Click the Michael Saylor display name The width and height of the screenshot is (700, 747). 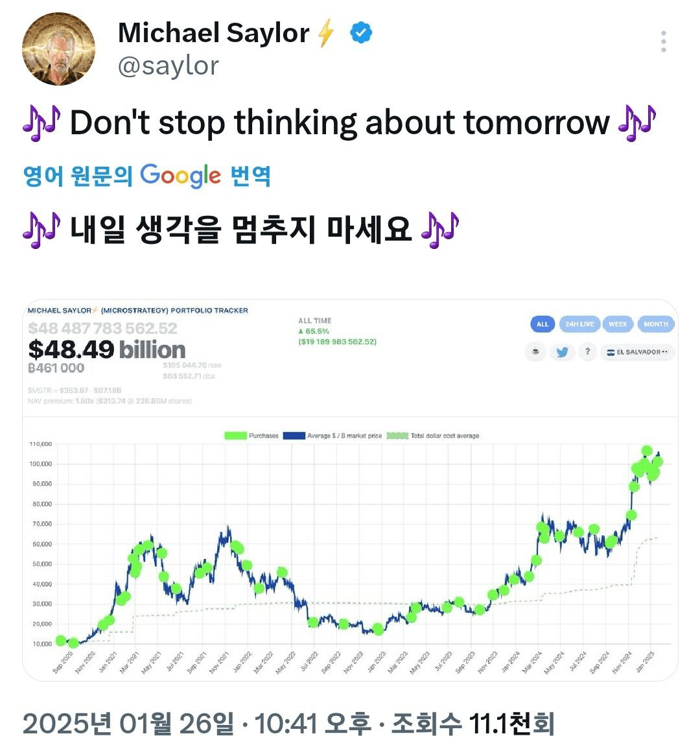tap(213, 33)
